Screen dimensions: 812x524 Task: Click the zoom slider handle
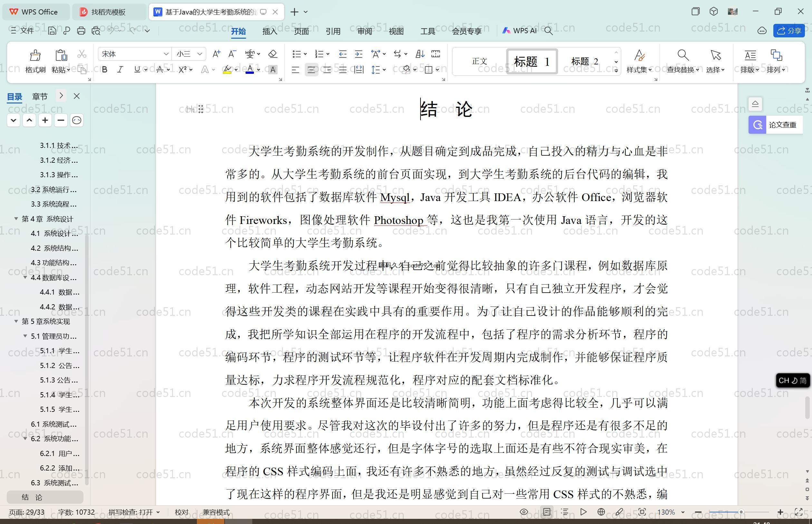tap(741, 512)
